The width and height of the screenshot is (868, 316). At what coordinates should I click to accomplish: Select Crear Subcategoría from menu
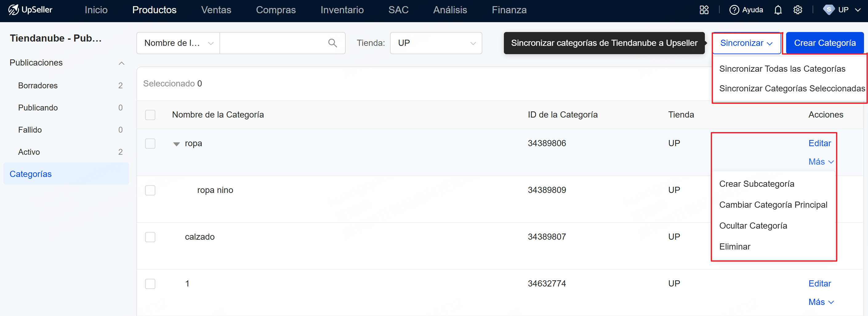(x=757, y=184)
